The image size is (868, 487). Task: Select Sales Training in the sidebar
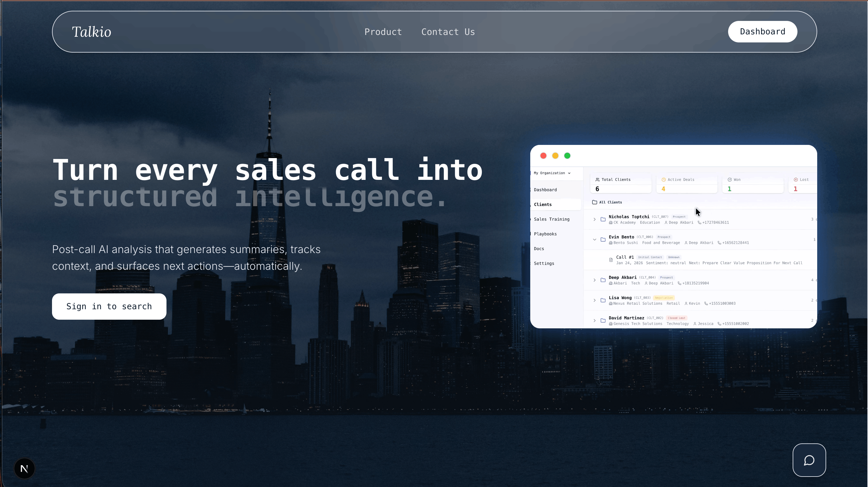[x=551, y=219]
